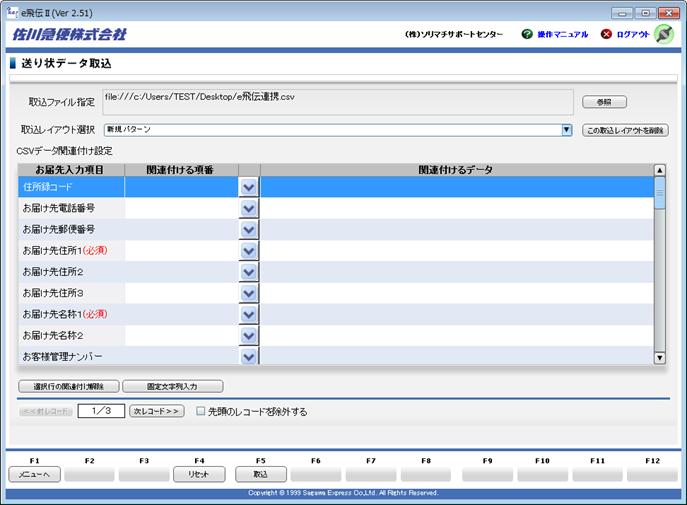
Task: Expand dropdown for お届け先住所3 row
Action: pos(248,293)
